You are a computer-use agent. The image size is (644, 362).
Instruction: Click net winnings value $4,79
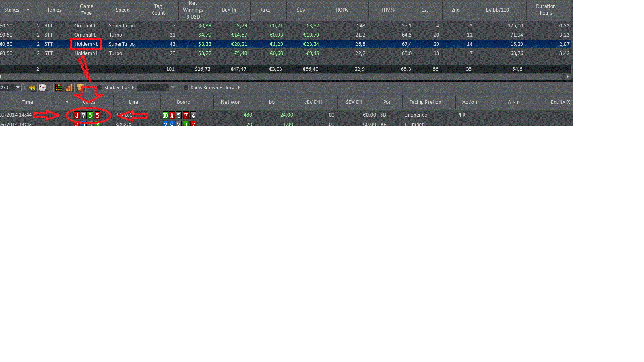pyautogui.click(x=204, y=35)
